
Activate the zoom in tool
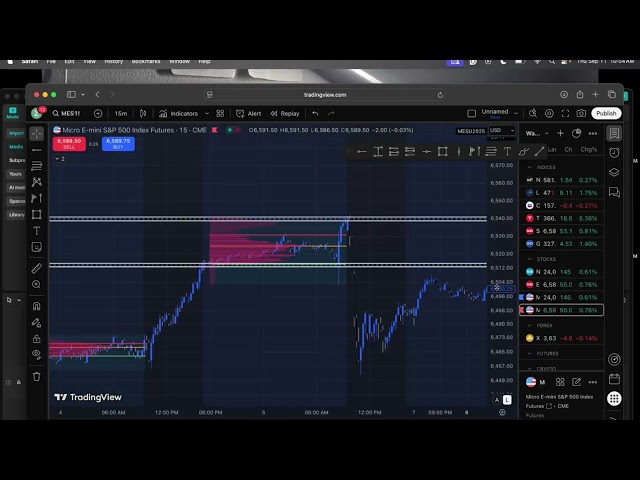click(37, 284)
